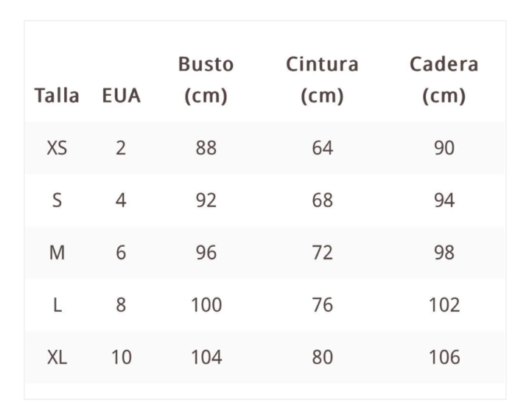
Task: Select the waist value 72
Action: pos(322,253)
